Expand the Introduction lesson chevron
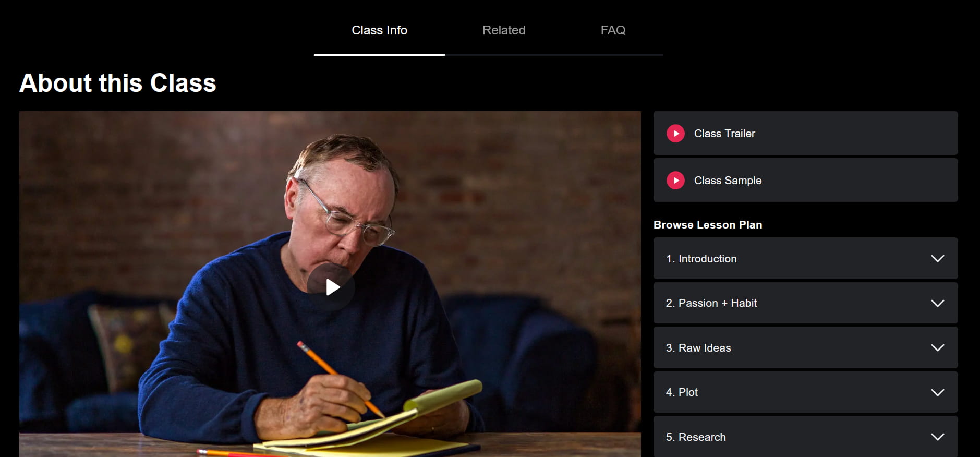 pyautogui.click(x=937, y=259)
